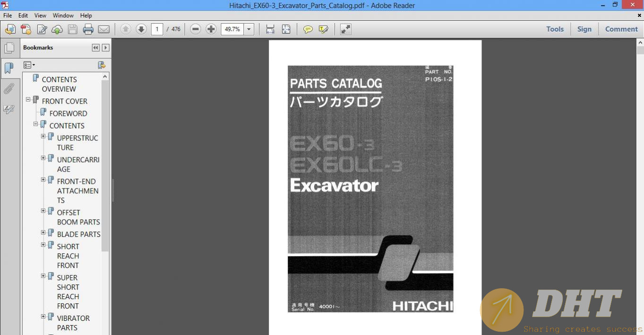Expand the FRONT-END ATTACHMENTS bookmark
The image size is (644, 335).
(x=43, y=180)
